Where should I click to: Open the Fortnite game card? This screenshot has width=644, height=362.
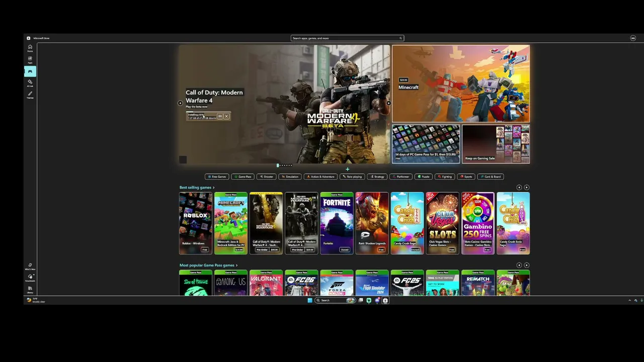click(337, 223)
